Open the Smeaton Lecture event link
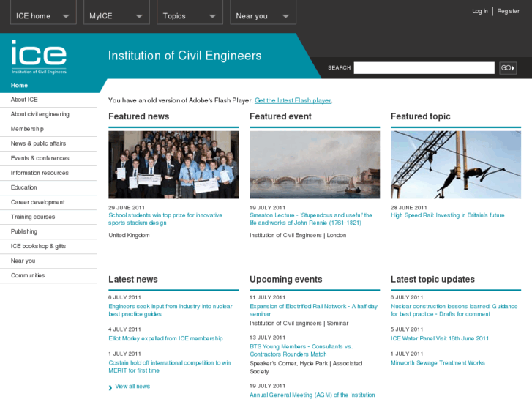The image size is (532, 399). (x=311, y=219)
